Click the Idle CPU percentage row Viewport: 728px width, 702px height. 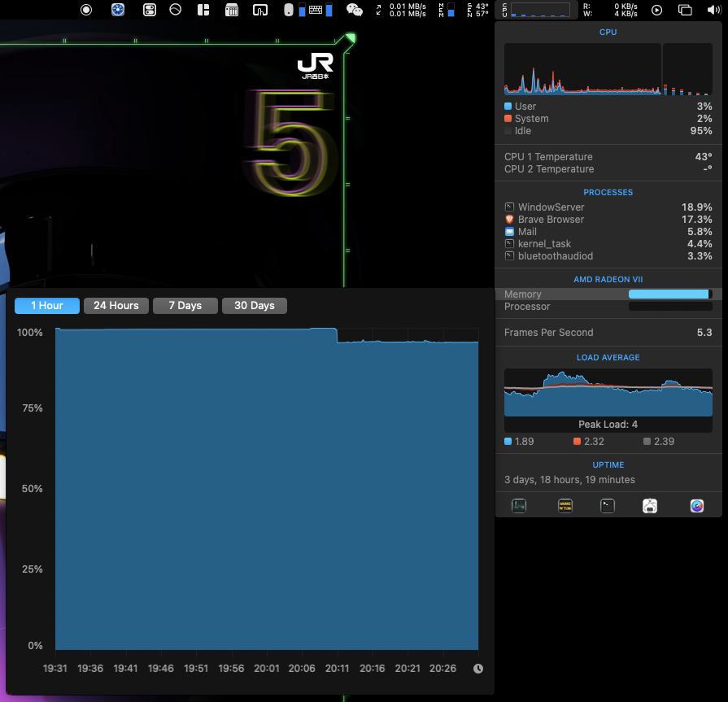point(608,131)
